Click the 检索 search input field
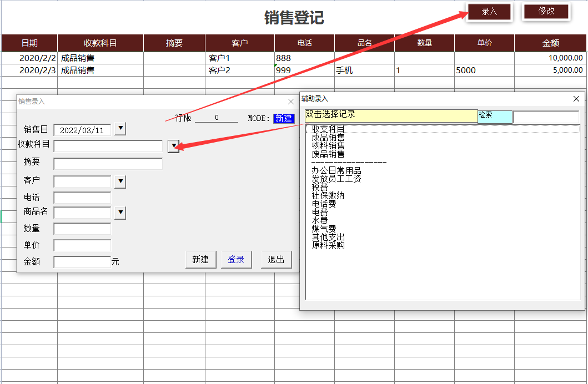Screen dimensions: 588x384 point(546,117)
